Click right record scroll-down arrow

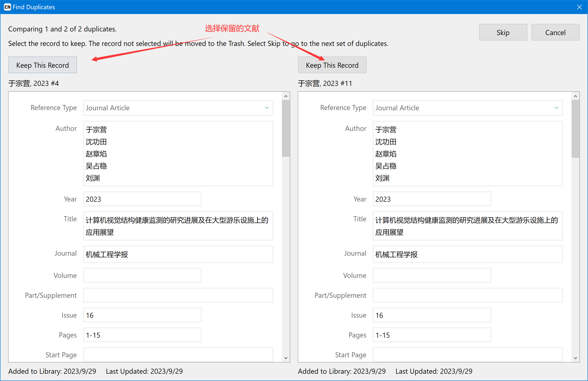pos(575,358)
